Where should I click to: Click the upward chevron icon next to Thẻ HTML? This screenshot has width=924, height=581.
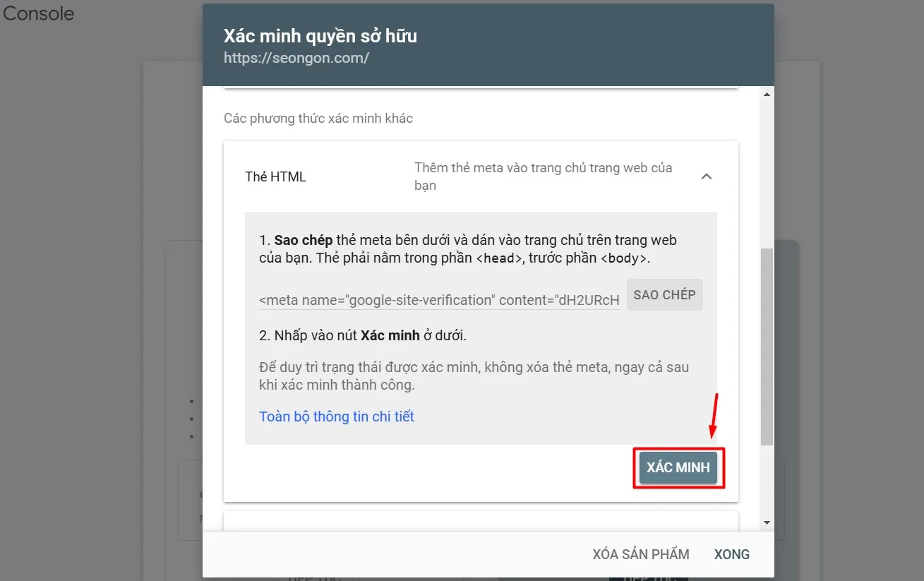click(707, 176)
